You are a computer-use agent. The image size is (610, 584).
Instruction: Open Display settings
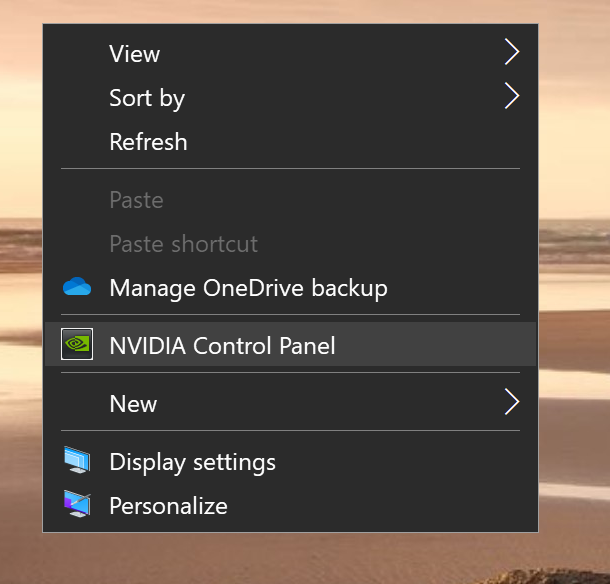[x=290, y=461]
